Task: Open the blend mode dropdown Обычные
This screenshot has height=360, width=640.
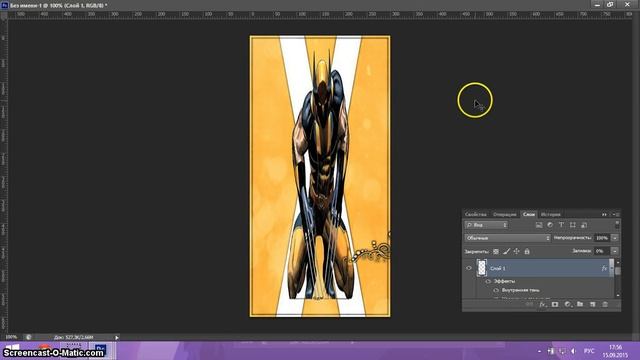Action: coord(508,238)
